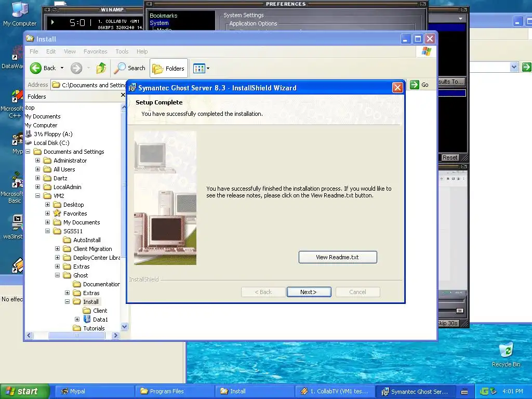The image size is (532, 399).
Task: Click the clock in system tray
Action: [513, 391]
